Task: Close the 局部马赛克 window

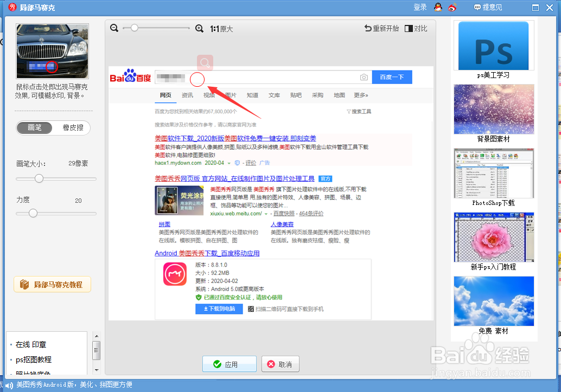Action: pos(550,8)
